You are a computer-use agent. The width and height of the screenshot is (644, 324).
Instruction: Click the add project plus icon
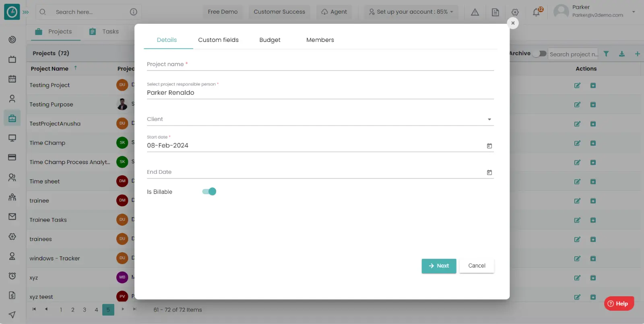pos(638,54)
